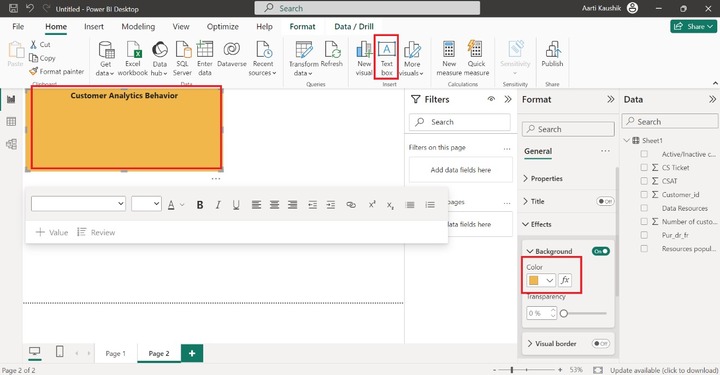
Task: Collapse the Format pane
Action: tap(610, 99)
